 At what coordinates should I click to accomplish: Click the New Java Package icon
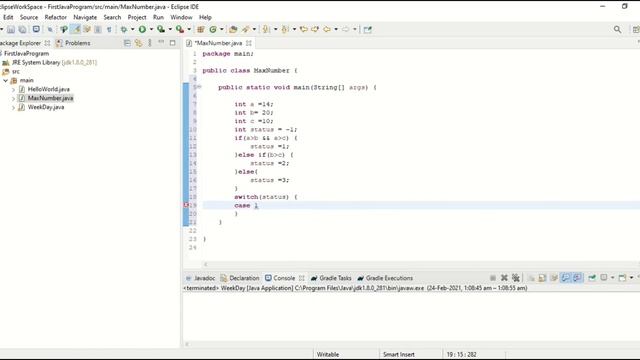[x=200, y=29]
